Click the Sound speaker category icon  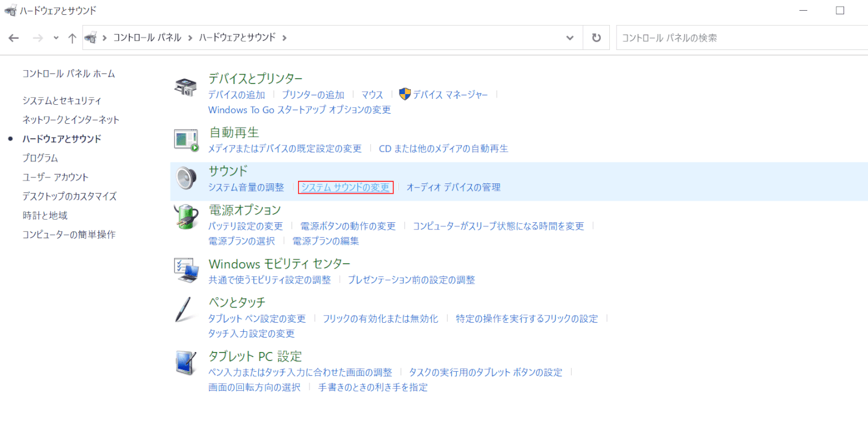pos(185,177)
